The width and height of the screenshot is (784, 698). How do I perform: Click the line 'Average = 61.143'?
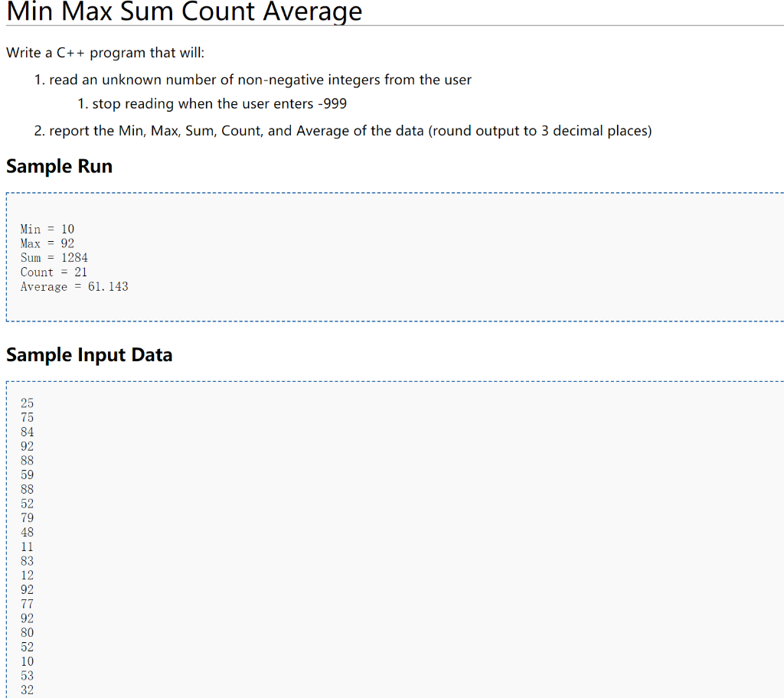tap(73, 286)
